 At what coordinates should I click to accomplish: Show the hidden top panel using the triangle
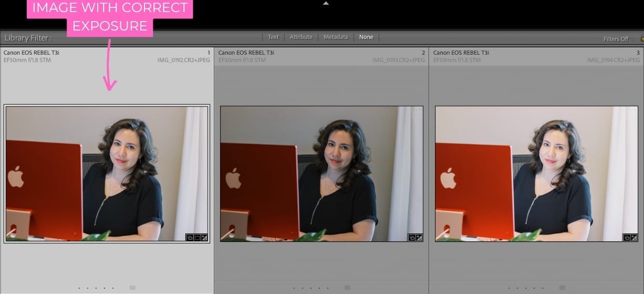(326, 3)
